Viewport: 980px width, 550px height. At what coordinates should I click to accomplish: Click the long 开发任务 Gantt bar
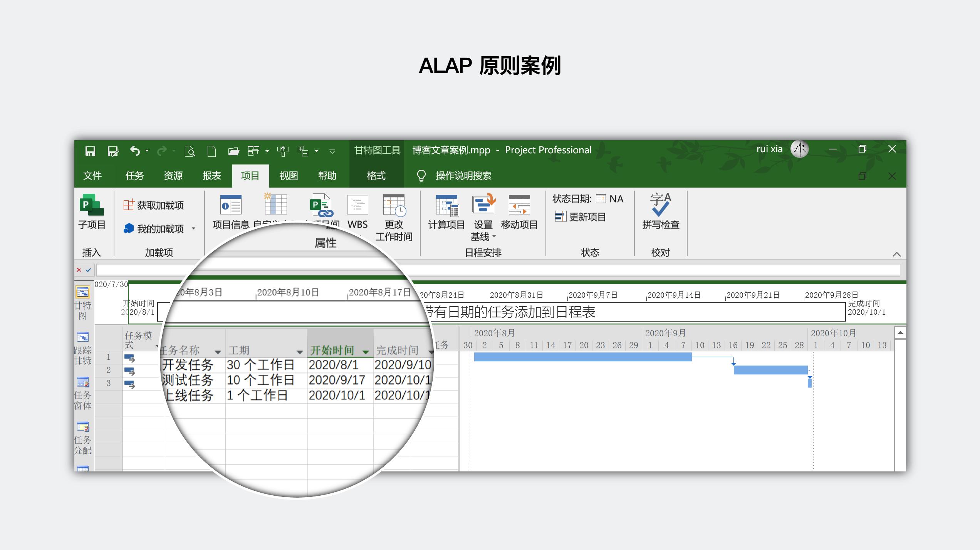coord(583,357)
